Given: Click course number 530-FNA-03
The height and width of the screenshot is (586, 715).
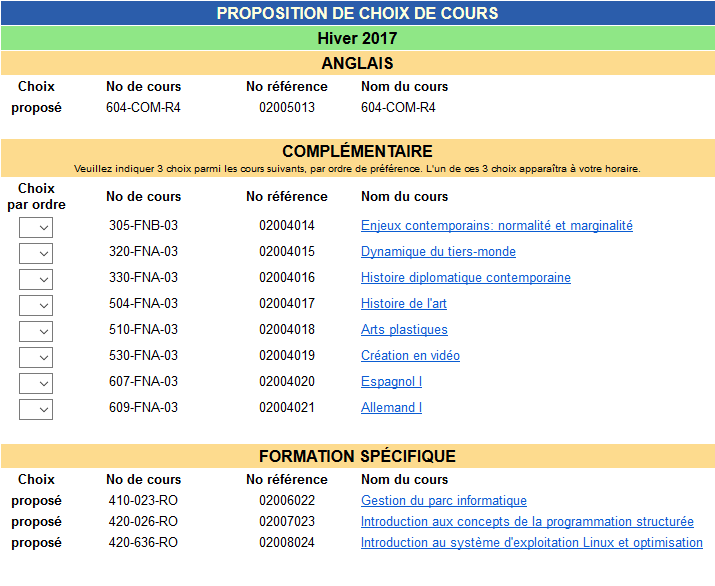Looking at the screenshot, I should coord(143,356).
